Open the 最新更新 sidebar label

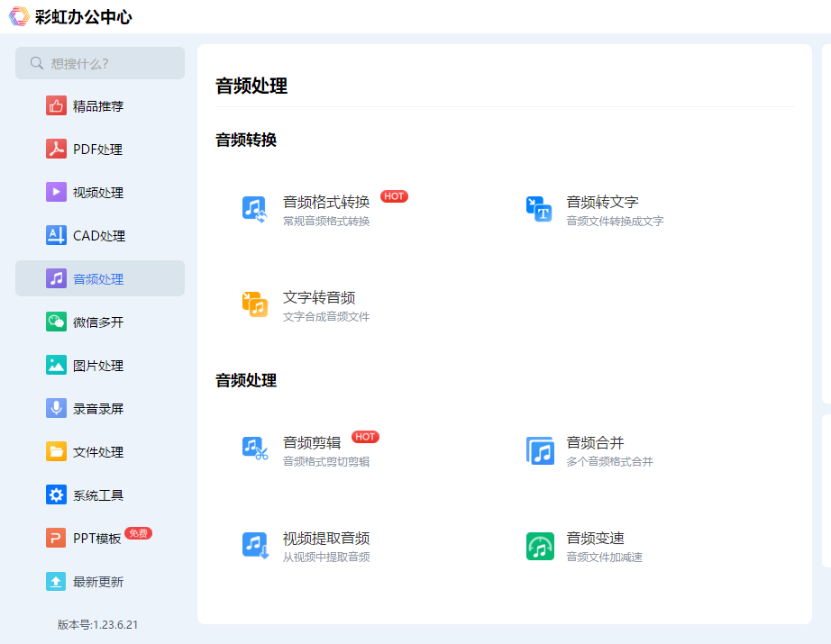(98, 582)
